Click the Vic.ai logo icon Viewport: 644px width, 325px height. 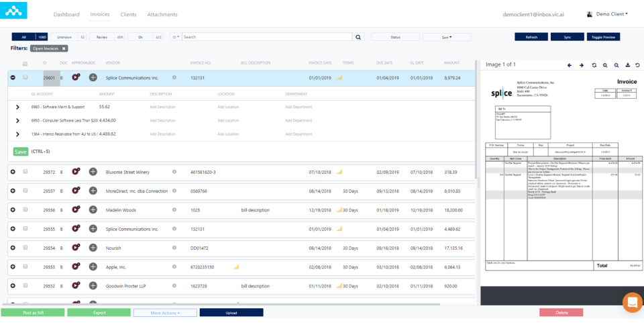click(13, 10)
